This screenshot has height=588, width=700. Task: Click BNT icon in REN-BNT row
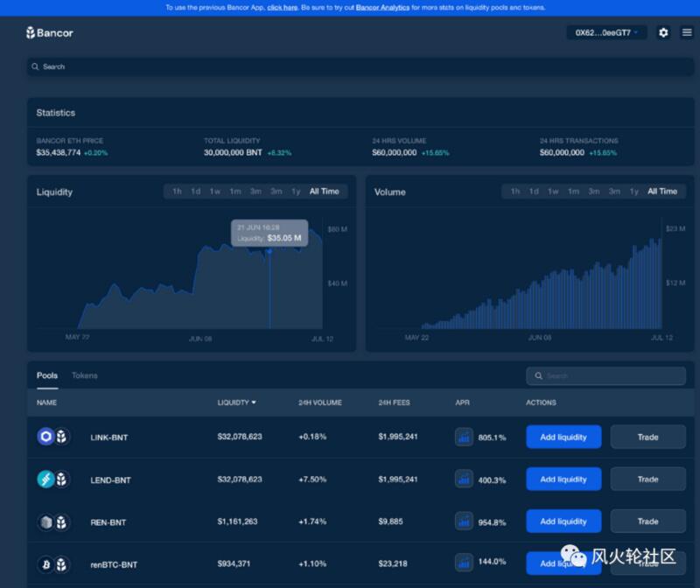(61, 521)
